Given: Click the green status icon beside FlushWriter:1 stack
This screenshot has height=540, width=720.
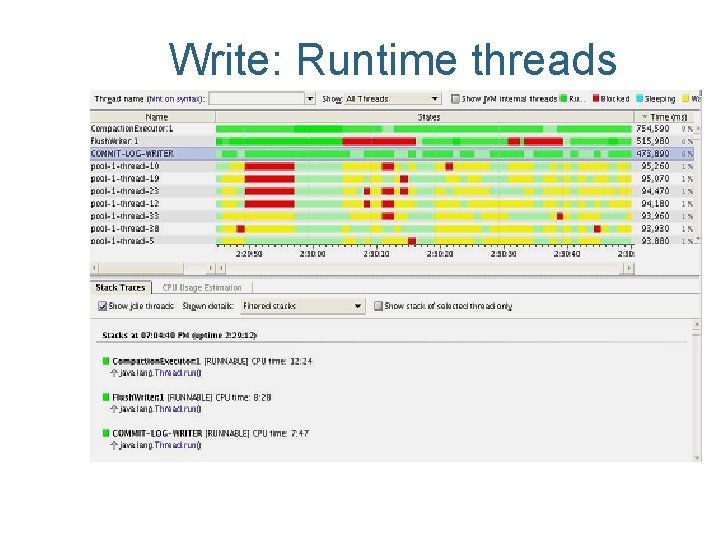Looking at the screenshot, I should (106, 397).
